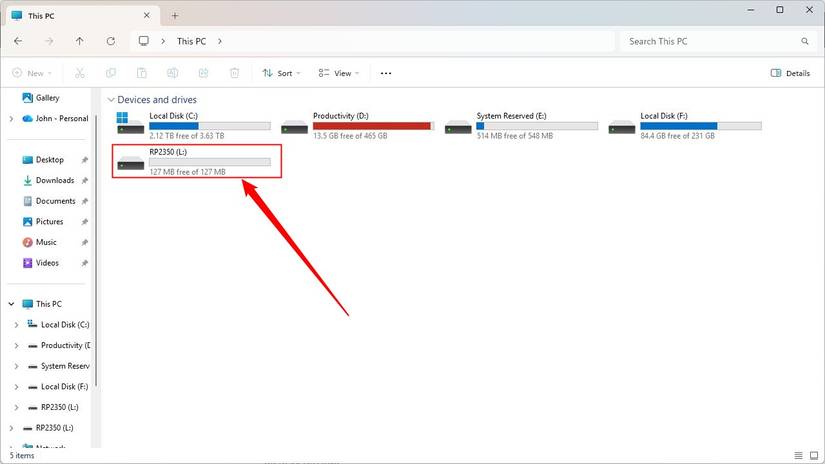Select the Productivity (D:) drive
This screenshot has height=464, width=825.
click(359, 126)
